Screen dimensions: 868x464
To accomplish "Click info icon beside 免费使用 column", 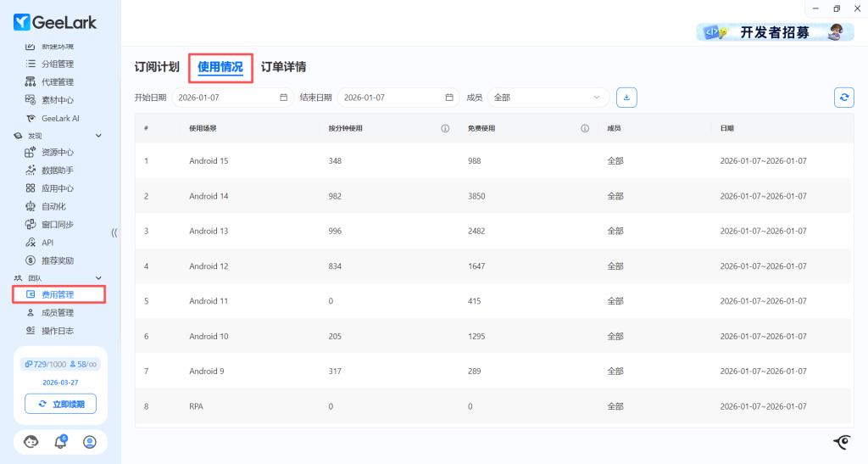I will (x=585, y=129).
